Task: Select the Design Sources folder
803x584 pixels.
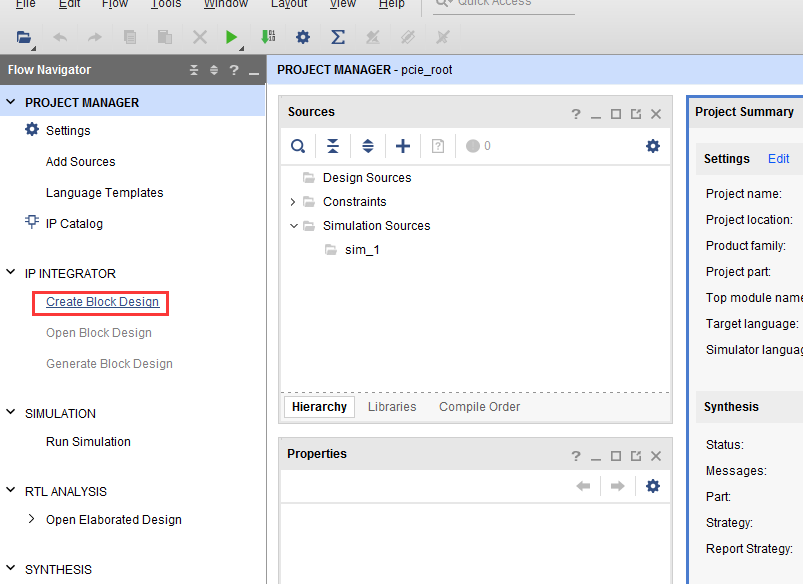Action: 367,178
